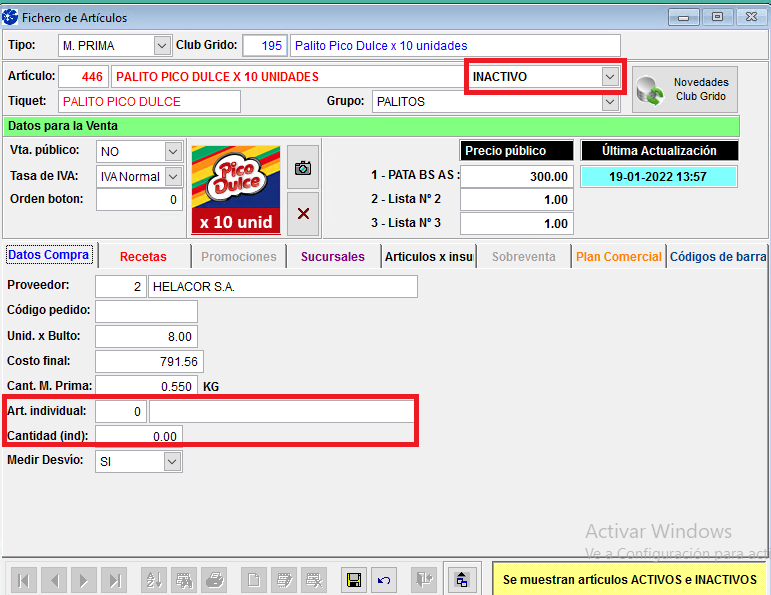Click the undo changes arrow icon
This screenshot has height=595, width=771.
tap(384, 579)
